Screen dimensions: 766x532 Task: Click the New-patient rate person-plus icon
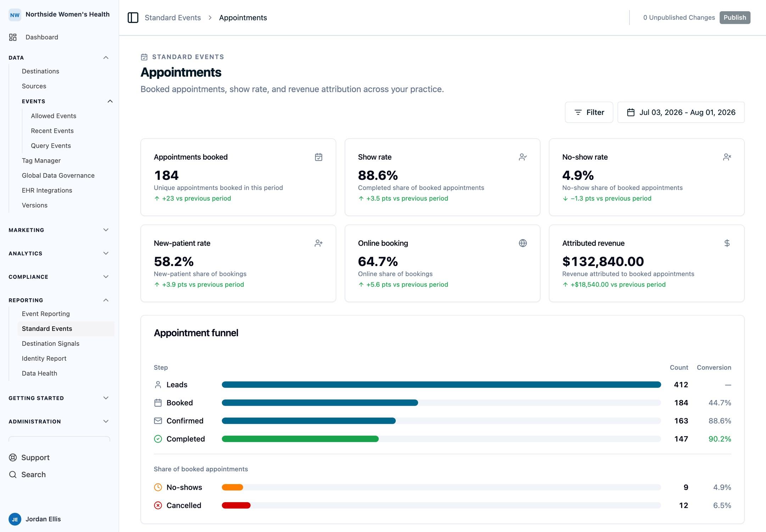coord(318,243)
